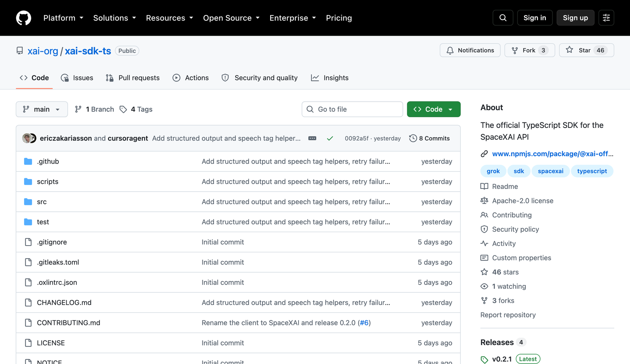View the 4 Tags list
630x364 pixels.
[136, 109]
